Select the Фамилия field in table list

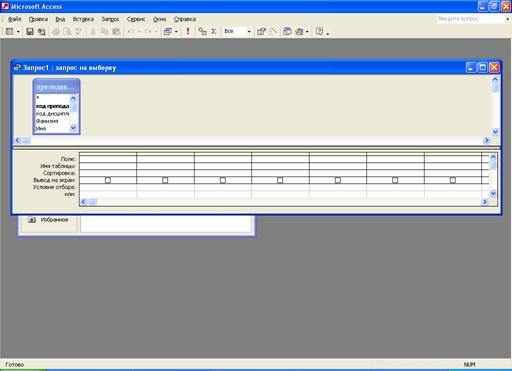tap(47, 121)
